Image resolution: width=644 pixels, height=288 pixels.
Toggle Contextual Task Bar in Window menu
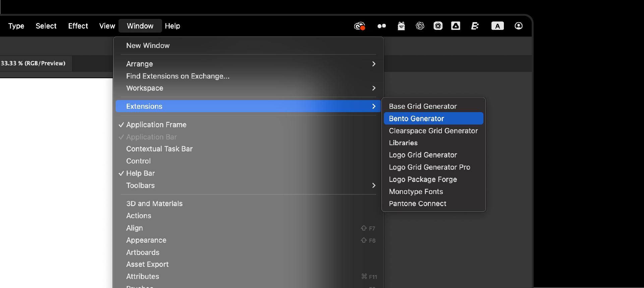point(248,149)
